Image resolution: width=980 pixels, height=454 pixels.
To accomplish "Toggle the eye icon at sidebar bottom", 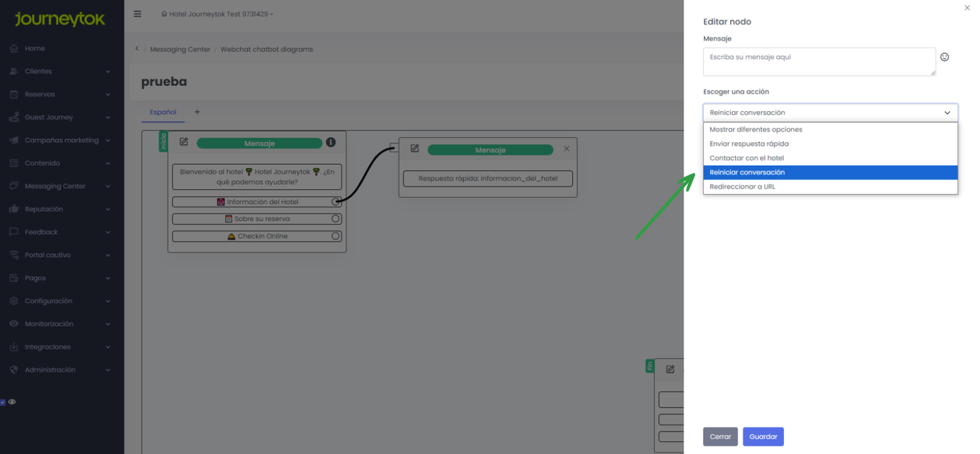I will pyautogui.click(x=12, y=402).
